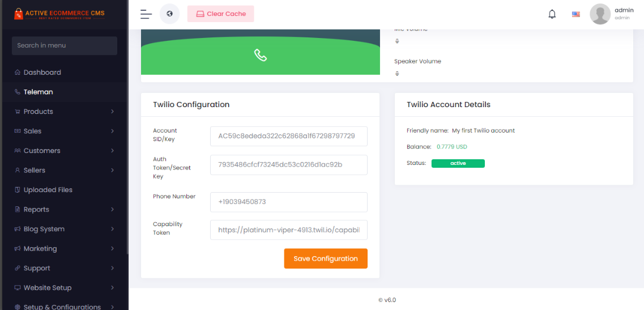Click the mic volume indicator icon
This screenshot has width=644, height=310.
click(397, 41)
